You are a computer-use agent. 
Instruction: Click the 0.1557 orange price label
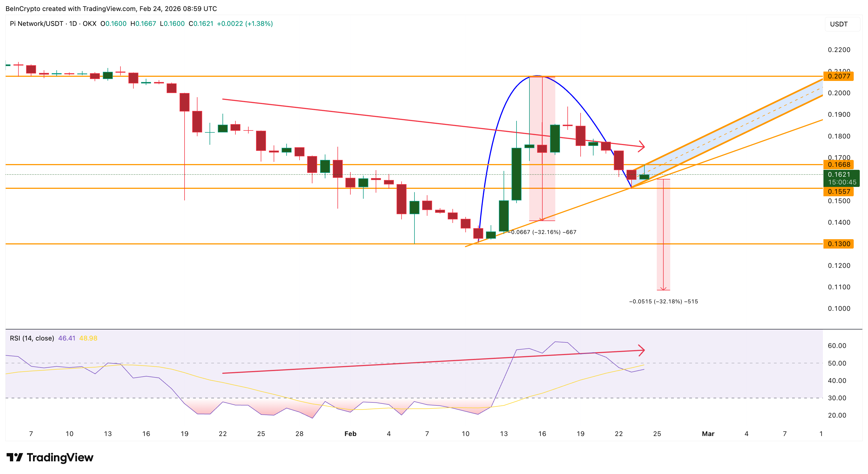click(838, 192)
